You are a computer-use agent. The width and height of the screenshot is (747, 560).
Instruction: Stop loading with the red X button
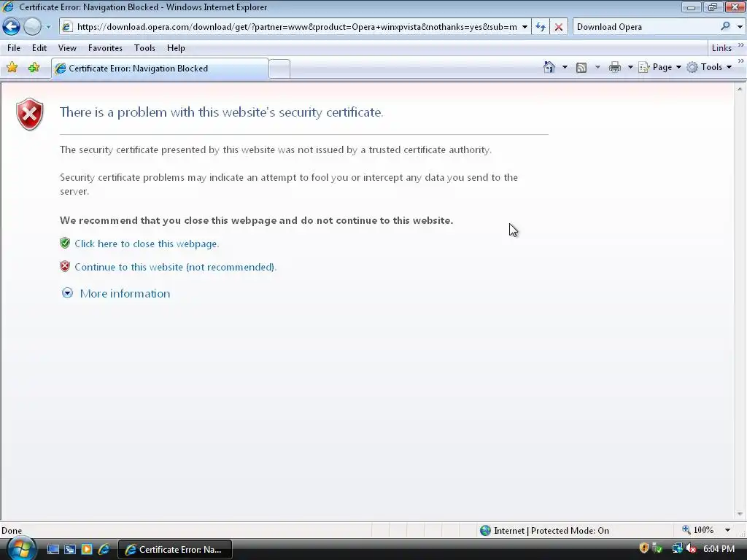coord(558,27)
